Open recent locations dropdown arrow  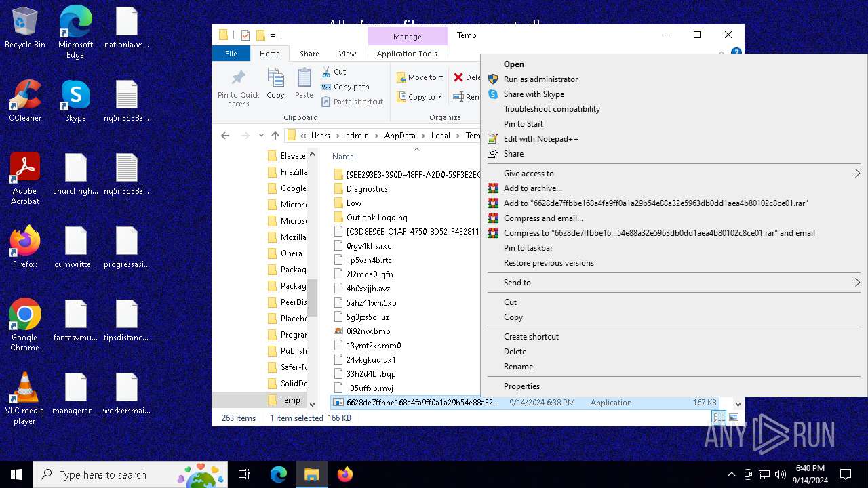pyautogui.click(x=261, y=136)
